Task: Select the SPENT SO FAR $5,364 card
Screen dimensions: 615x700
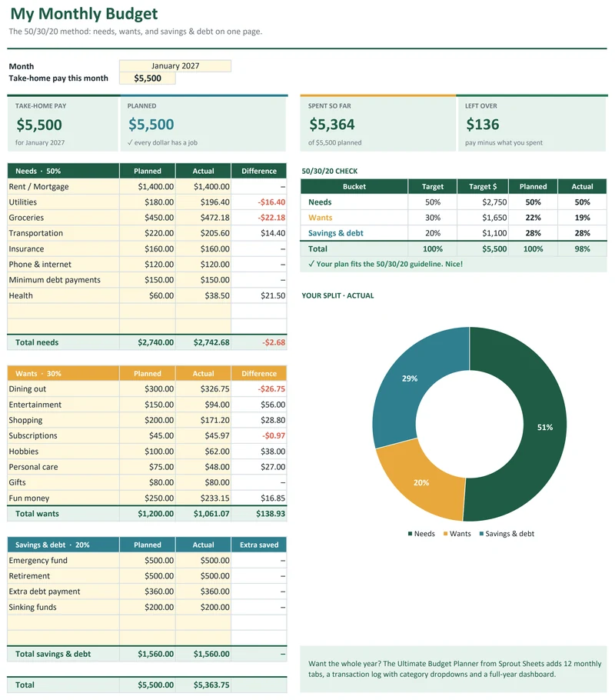Action: 378,124
